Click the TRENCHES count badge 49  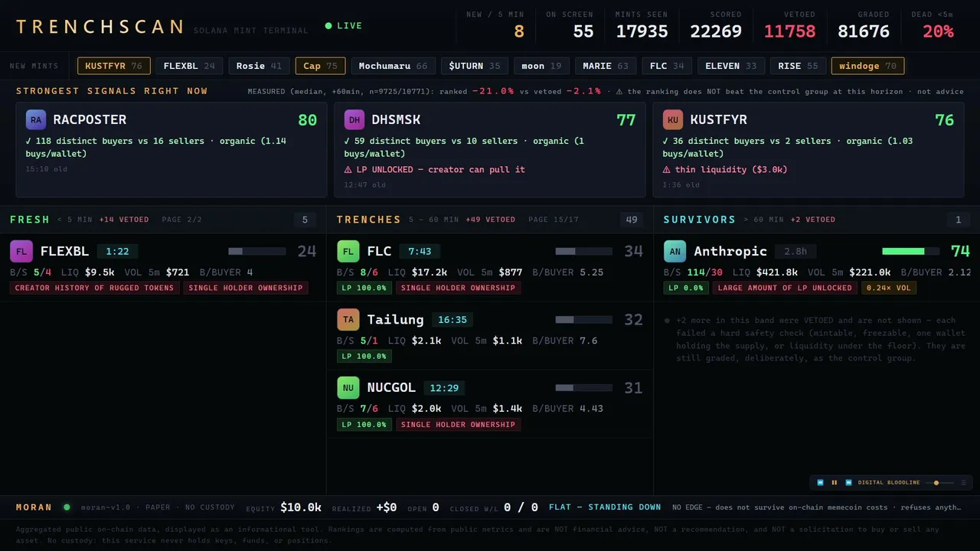[632, 220]
